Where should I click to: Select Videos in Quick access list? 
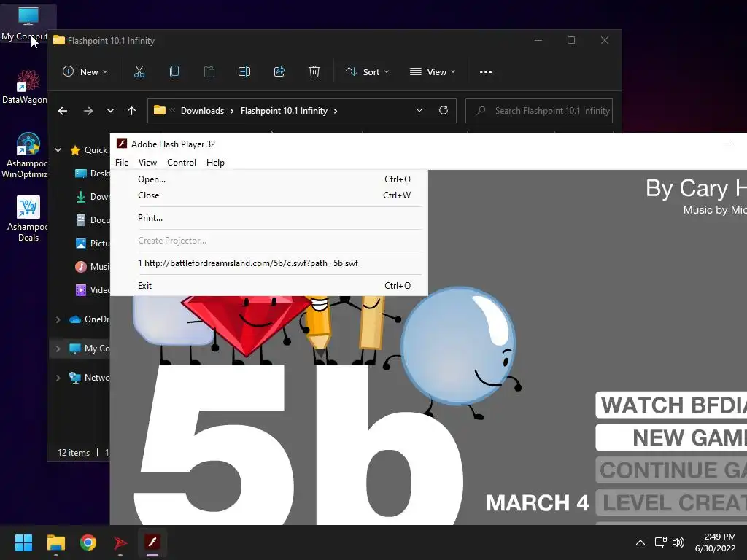click(x=93, y=290)
